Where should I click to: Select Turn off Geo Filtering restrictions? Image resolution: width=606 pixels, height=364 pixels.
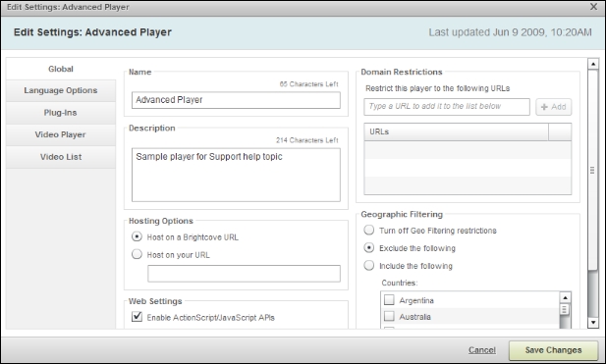click(369, 230)
